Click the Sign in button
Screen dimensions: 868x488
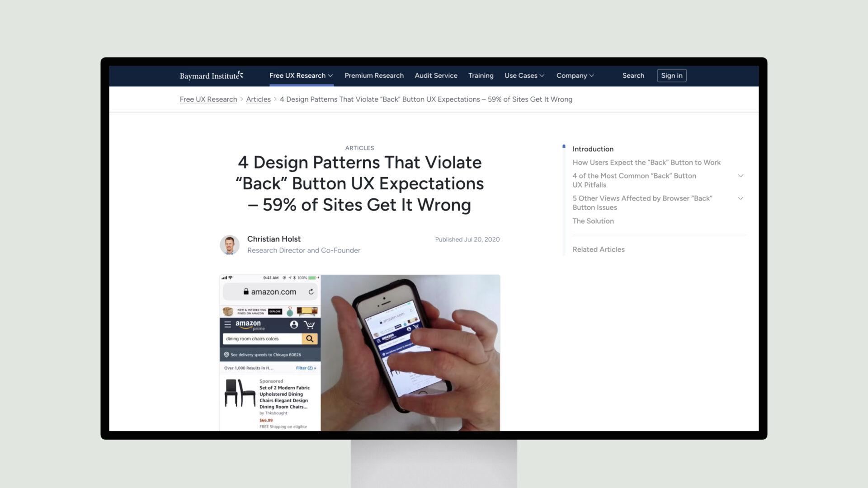[x=672, y=75]
